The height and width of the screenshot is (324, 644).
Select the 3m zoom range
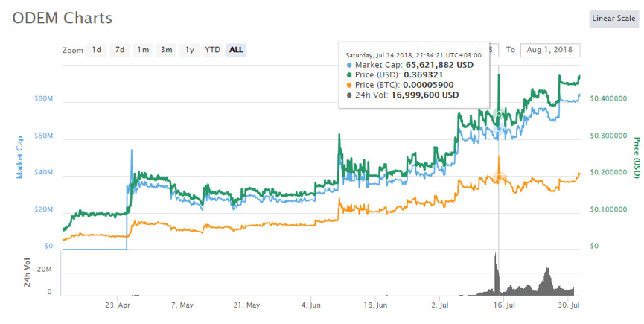[166, 50]
